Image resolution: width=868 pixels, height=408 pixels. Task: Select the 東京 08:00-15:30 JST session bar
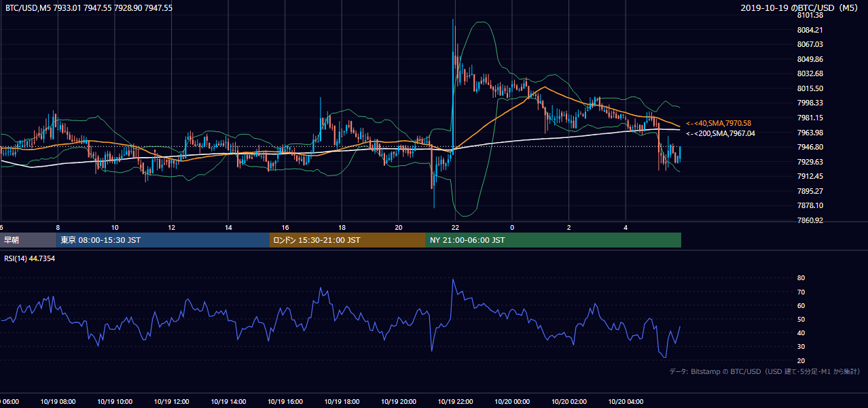pos(163,240)
